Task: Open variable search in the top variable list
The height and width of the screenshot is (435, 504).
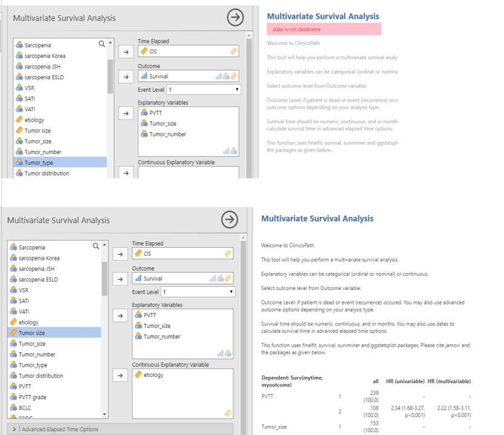Action: (102, 43)
